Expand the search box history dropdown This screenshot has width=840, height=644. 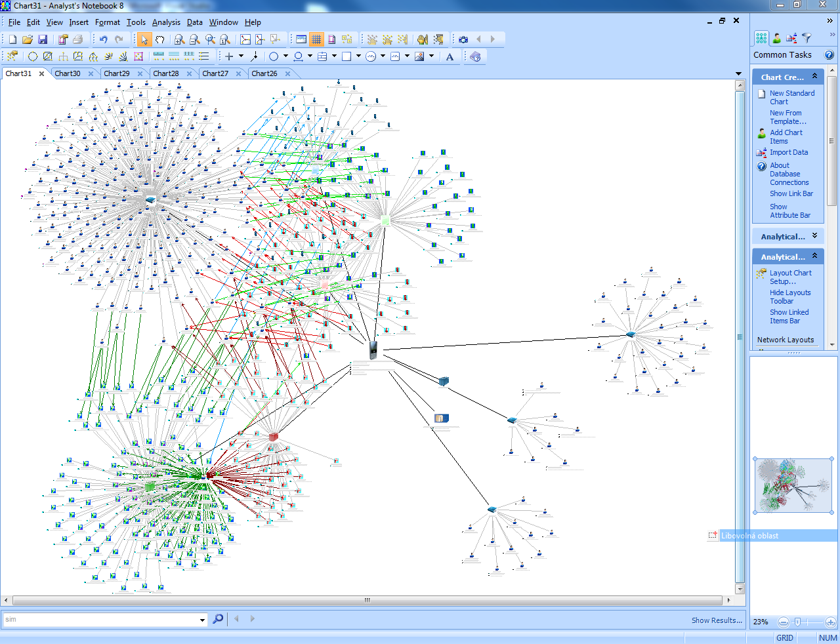coord(202,620)
